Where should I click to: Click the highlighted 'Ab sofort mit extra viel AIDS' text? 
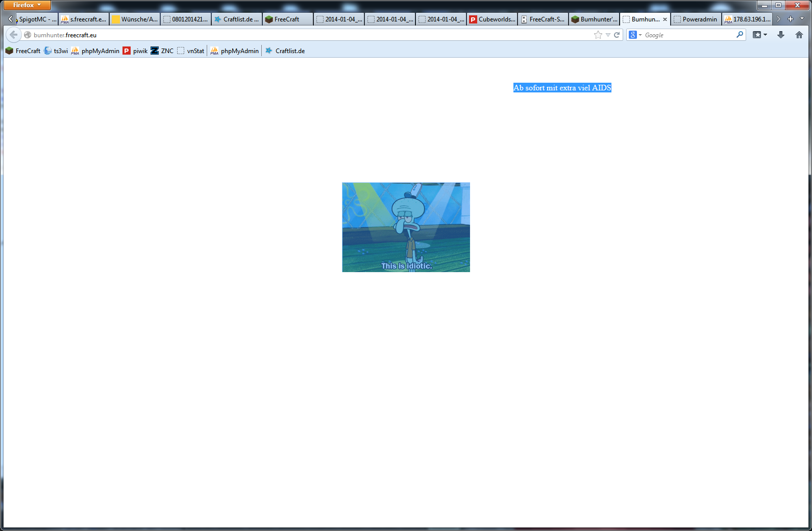(x=562, y=88)
